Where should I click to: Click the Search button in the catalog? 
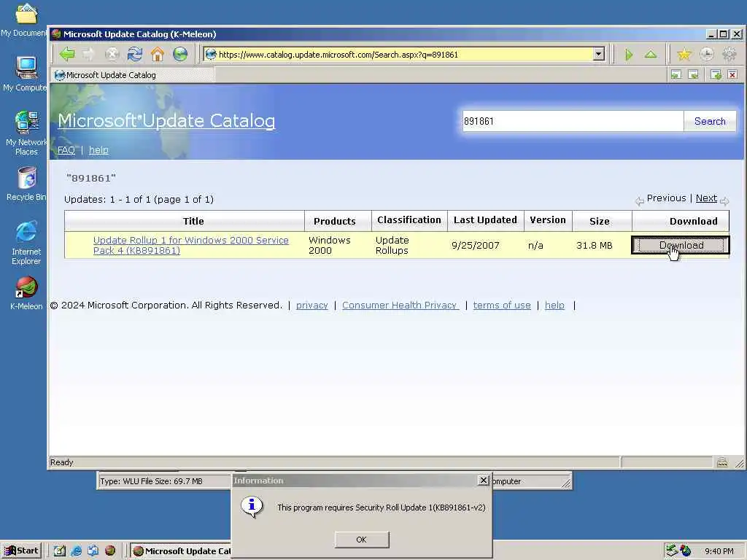[710, 121]
